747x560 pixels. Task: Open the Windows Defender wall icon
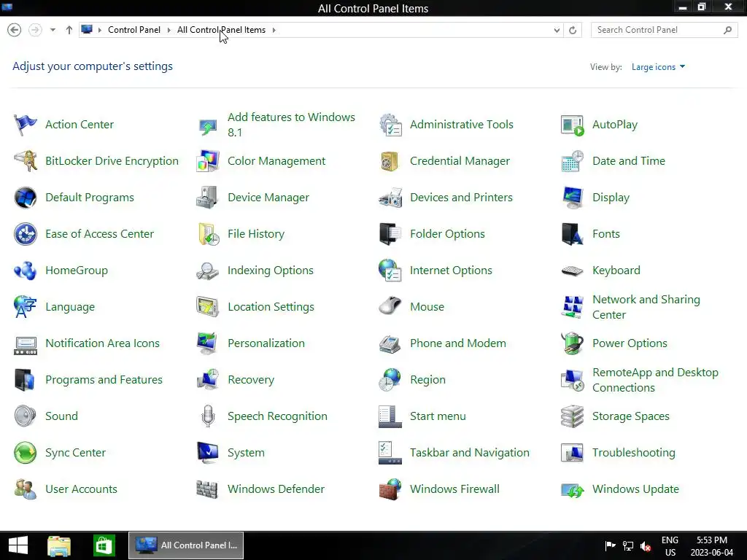click(208, 489)
